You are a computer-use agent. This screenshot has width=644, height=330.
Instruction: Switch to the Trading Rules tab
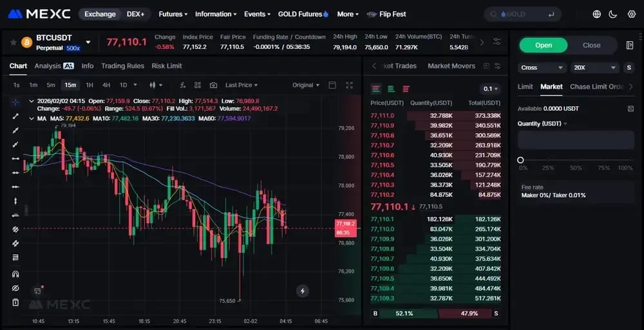122,66
